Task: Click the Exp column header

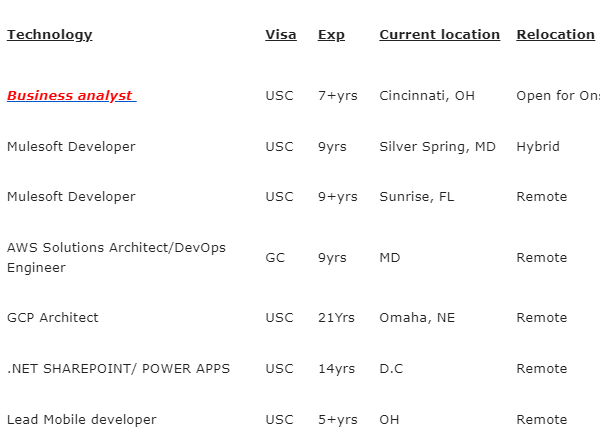Action: pyautogui.click(x=331, y=34)
